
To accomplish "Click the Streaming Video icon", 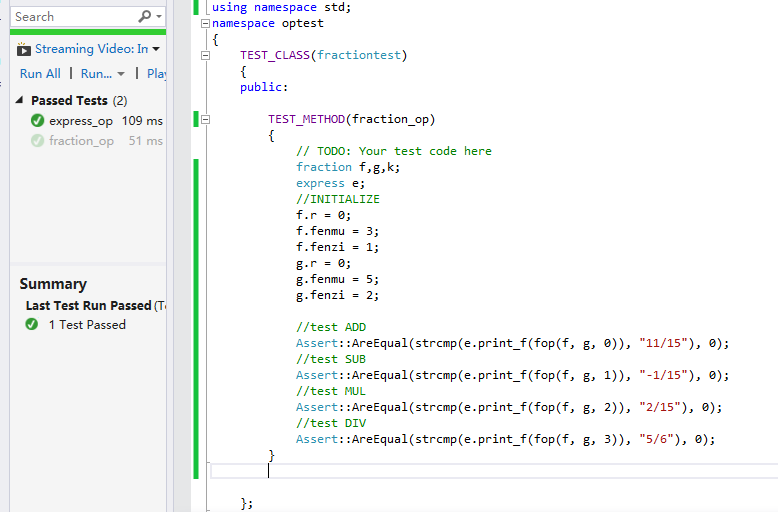I will click(x=23, y=49).
